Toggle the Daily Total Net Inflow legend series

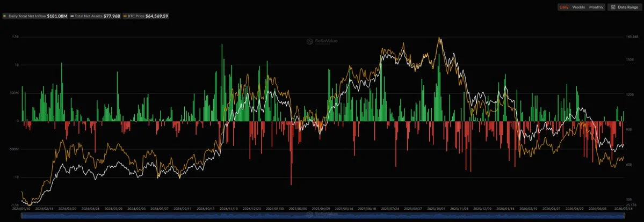[x=35, y=16]
